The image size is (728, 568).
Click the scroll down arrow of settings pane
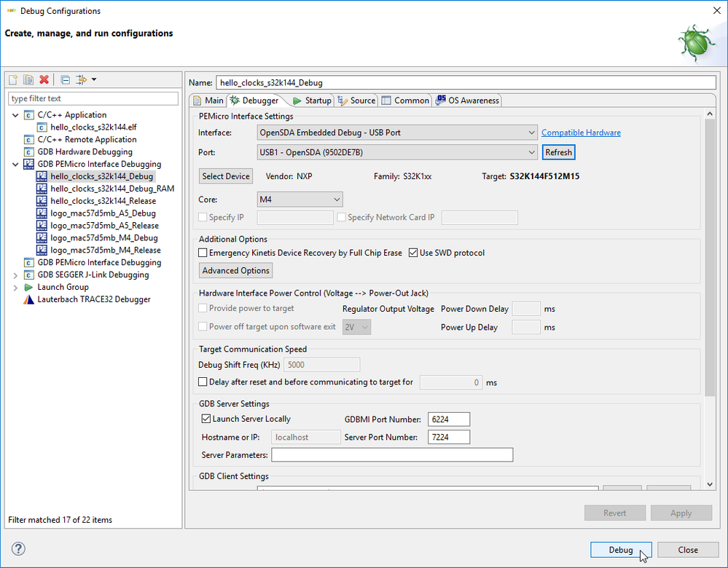[x=710, y=484]
